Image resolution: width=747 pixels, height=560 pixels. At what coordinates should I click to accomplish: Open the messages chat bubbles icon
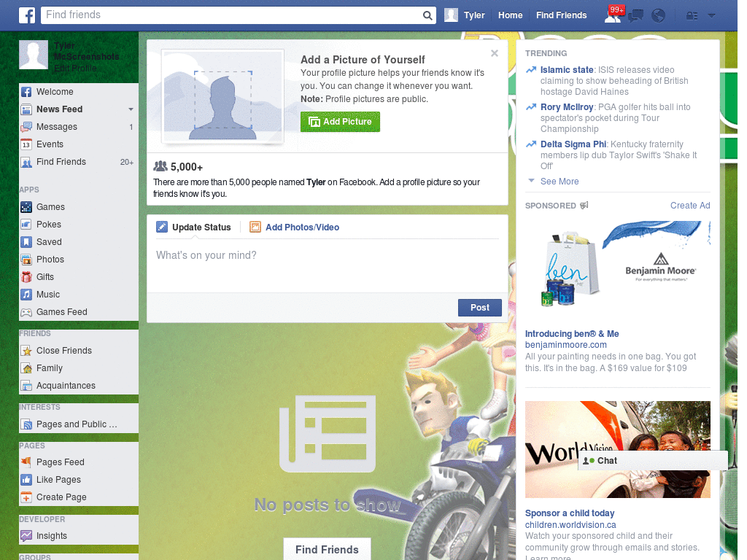(x=635, y=16)
